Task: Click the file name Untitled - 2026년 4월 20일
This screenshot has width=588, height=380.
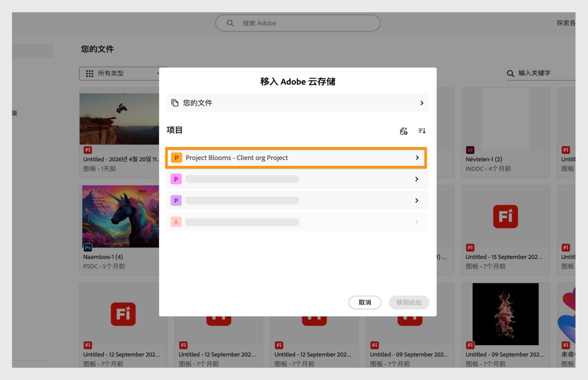Action: click(121, 159)
